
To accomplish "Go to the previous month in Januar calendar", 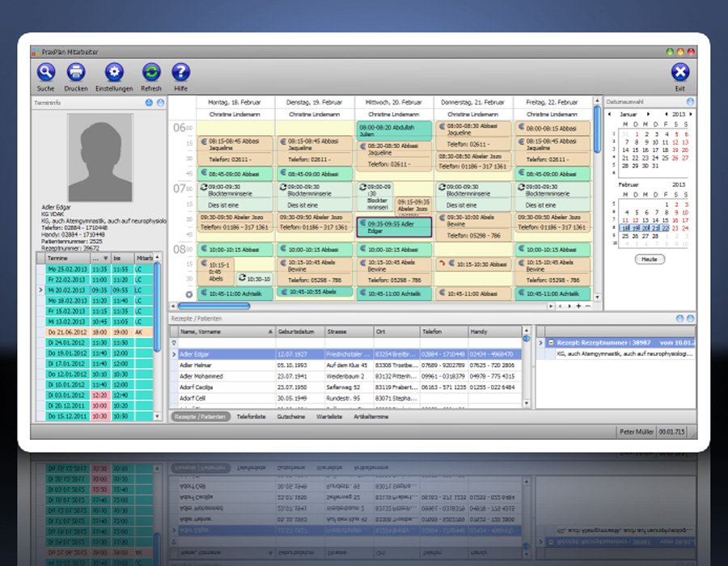I will [x=610, y=114].
